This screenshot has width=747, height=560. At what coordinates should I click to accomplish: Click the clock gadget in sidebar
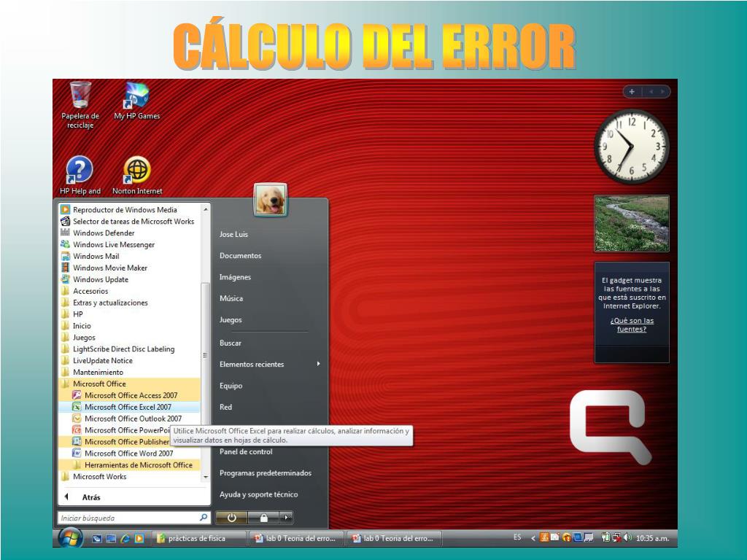pyautogui.click(x=631, y=146)
